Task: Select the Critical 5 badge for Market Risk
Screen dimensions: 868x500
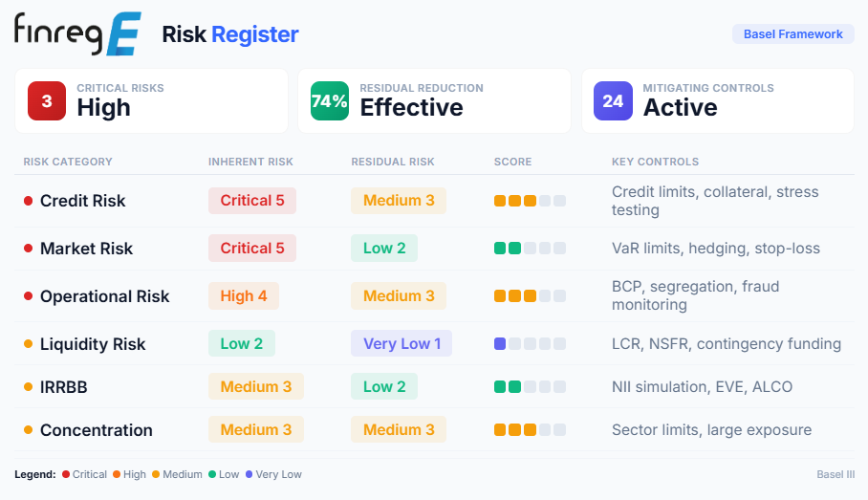Action: (252, 248)
